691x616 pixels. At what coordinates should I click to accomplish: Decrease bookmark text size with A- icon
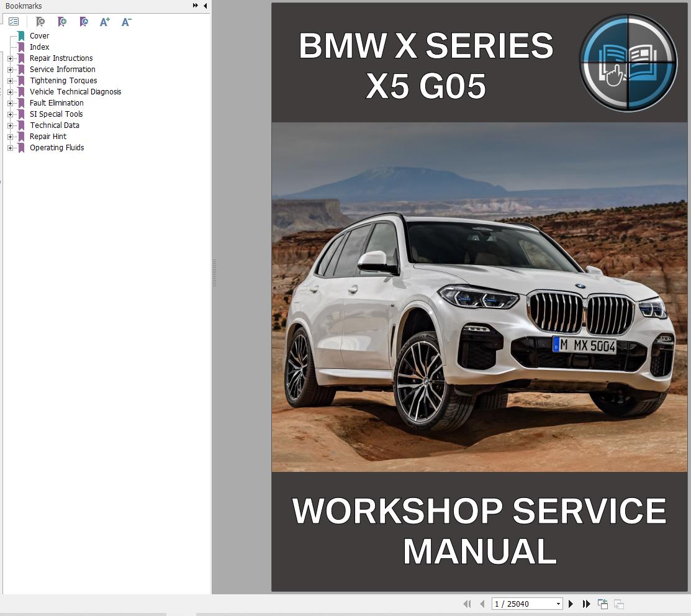tap(126, 22)
